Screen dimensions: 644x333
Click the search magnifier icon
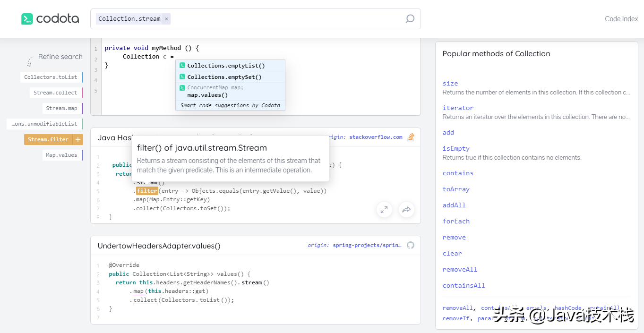point(410,19)
